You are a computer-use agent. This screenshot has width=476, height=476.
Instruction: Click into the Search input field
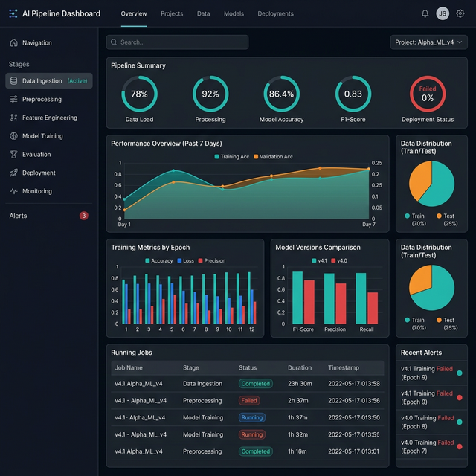click(177, 42)
